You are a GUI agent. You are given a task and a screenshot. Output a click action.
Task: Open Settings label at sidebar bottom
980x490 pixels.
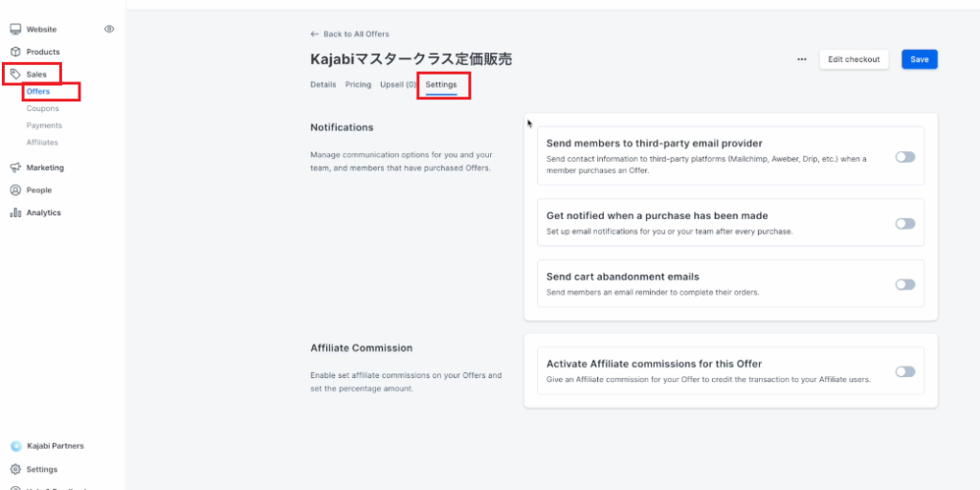point(42,469)
